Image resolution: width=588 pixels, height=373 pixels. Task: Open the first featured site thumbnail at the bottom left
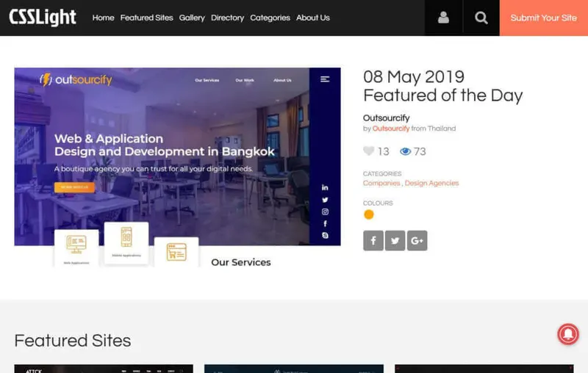[x=104, y=369]
